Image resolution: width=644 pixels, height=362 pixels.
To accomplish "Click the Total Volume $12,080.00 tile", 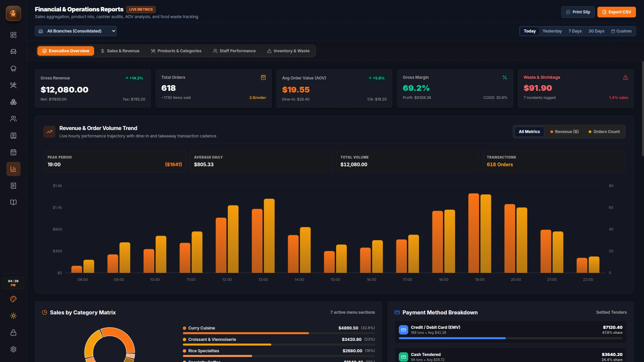I will (x=408, y=161).
